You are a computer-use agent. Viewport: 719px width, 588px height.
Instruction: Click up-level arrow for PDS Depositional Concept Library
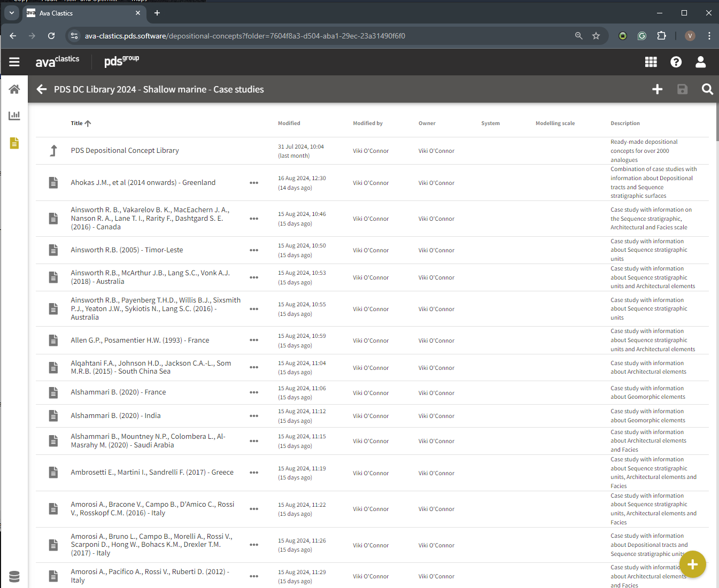tap(53, 151)
